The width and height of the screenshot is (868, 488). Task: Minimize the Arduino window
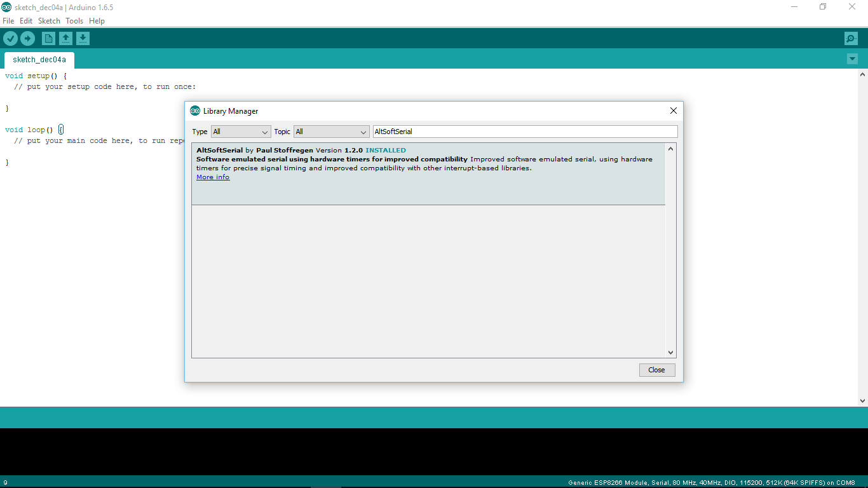coord(794,7)
